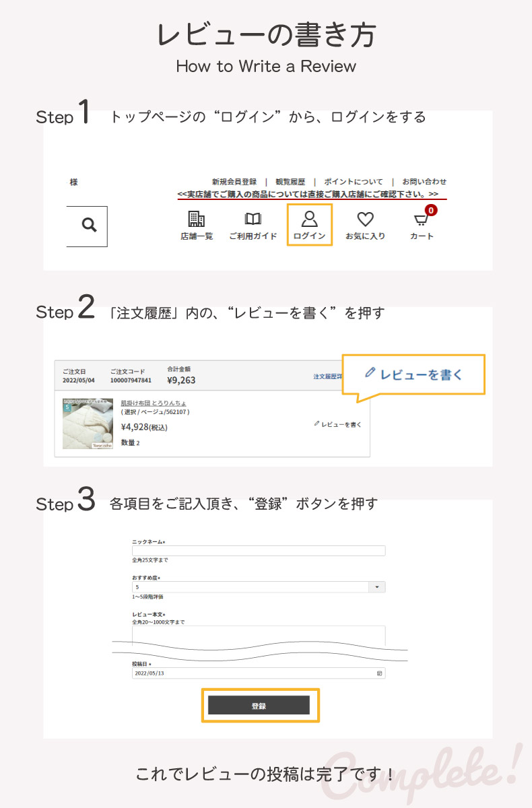The image size is (532, 808).
Task: Click the 全角20〜1000文字まで hint text
Action: (x=158, y=621)
